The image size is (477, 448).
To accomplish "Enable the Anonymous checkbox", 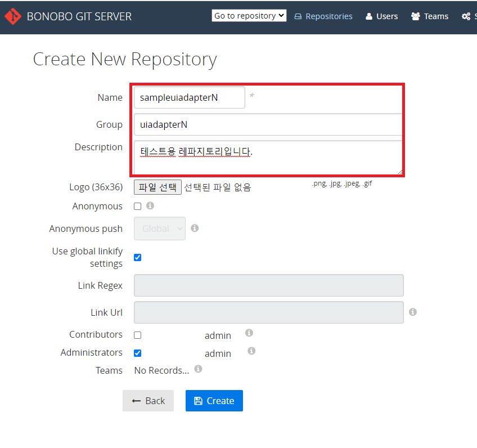I will point(138,207).
